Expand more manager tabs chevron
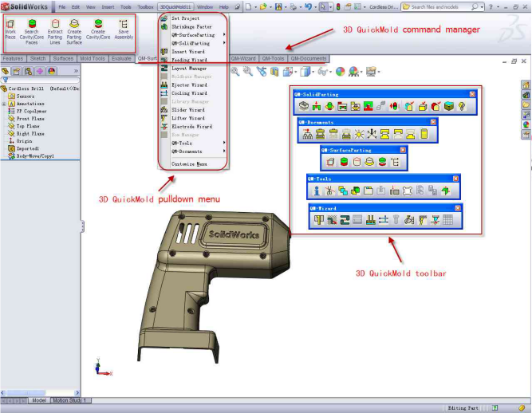 point(76,71)
